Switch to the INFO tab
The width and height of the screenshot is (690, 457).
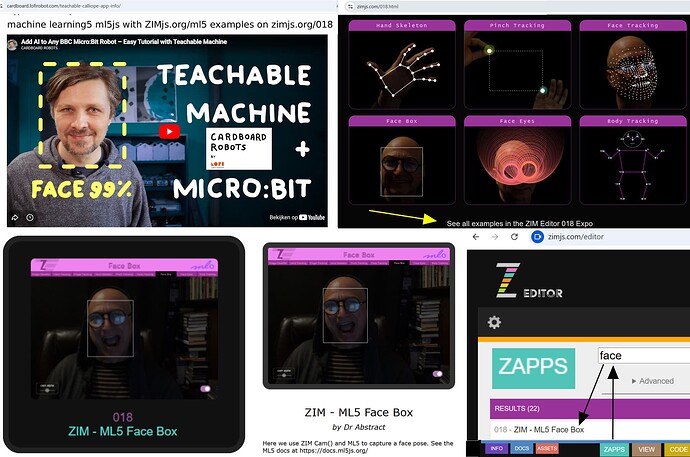(x=496, y=449)
